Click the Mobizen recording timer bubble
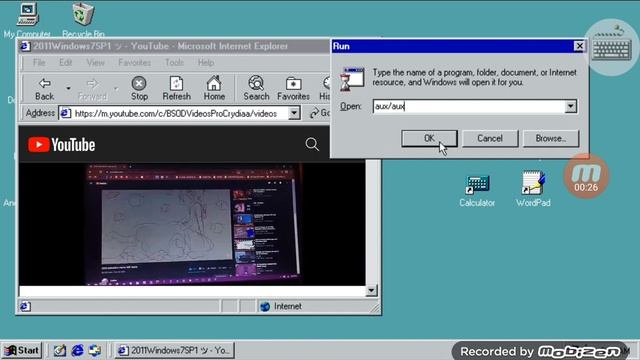The image size is (640, 360). [586, 176]
